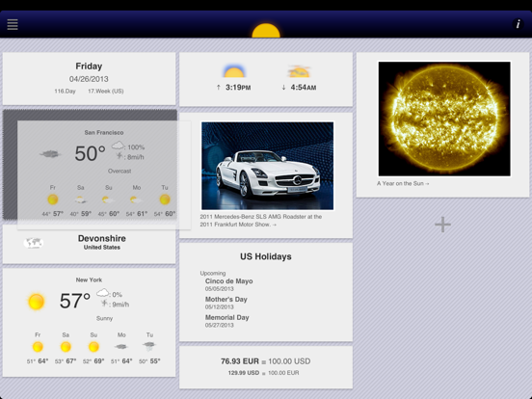Tap the San Francisco city label
Screen dimensions: 532x399
pos(104,133)
